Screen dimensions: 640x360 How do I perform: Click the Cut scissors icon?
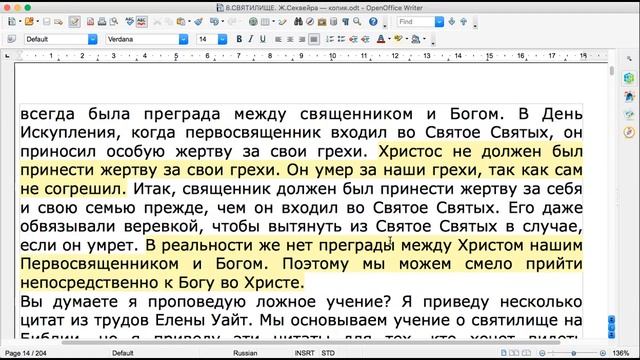click(157, 22)
